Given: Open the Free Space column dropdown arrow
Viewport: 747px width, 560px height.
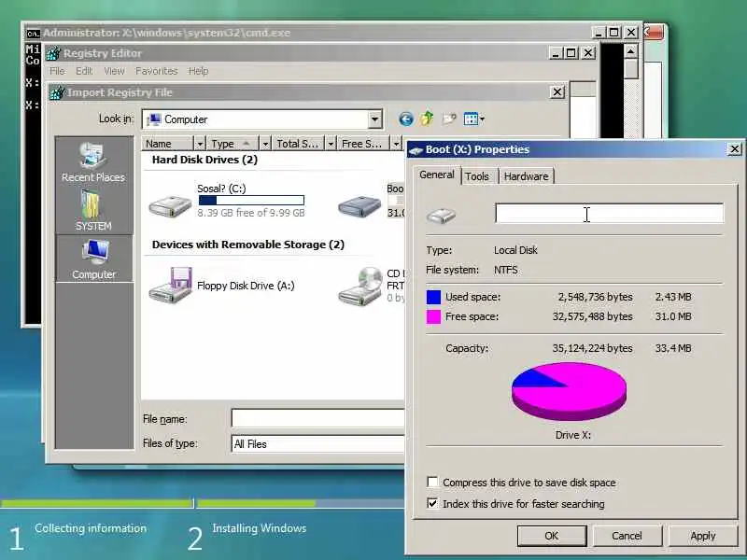Looking at the screenshot, I should (396, 144).
